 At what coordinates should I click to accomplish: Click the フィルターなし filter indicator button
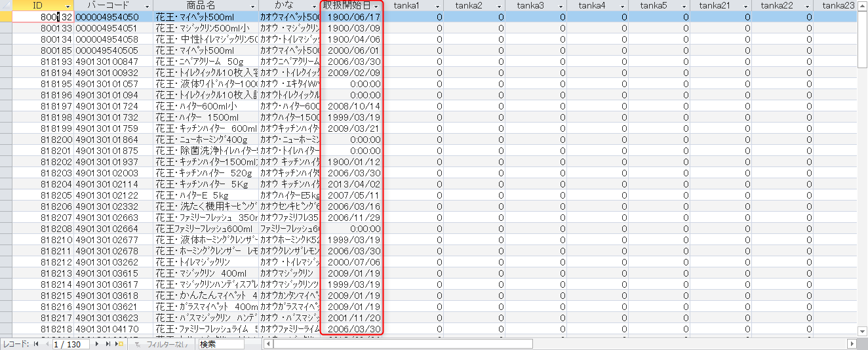point(161,344)
